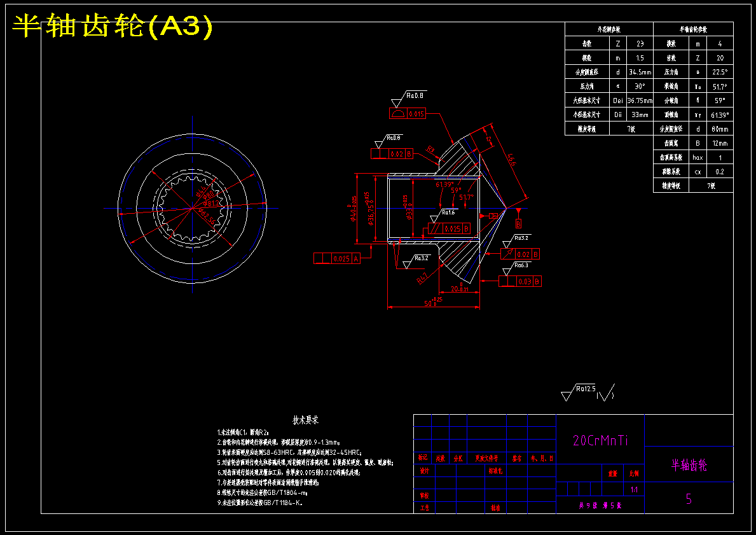
Task: Select the 23 tooth count cell
Action: (640, 43)
